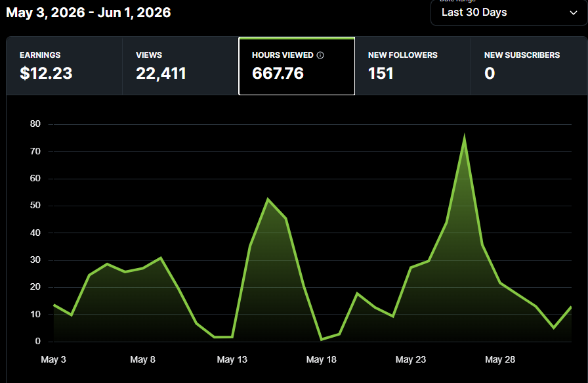The width and height of the screenshot is (588, 383).
Task: Select the New Followers 151 tab
Action: coord(413,66)
